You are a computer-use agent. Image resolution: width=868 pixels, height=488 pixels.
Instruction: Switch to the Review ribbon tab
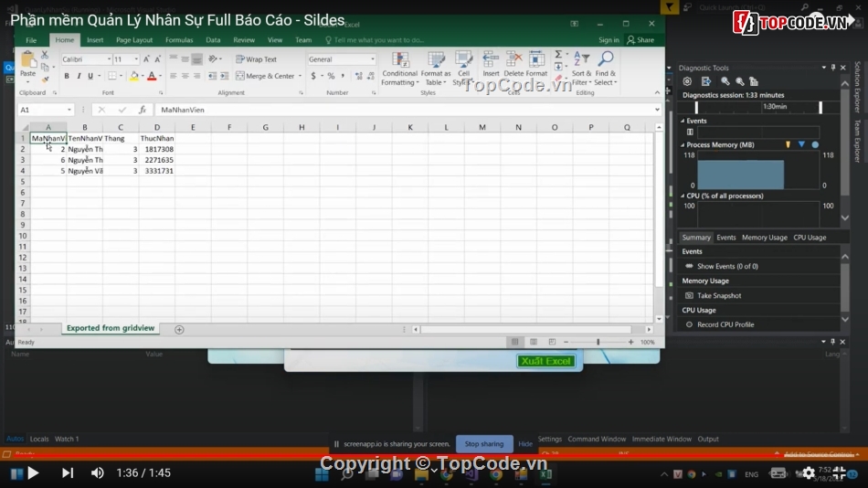click(244, 40)
